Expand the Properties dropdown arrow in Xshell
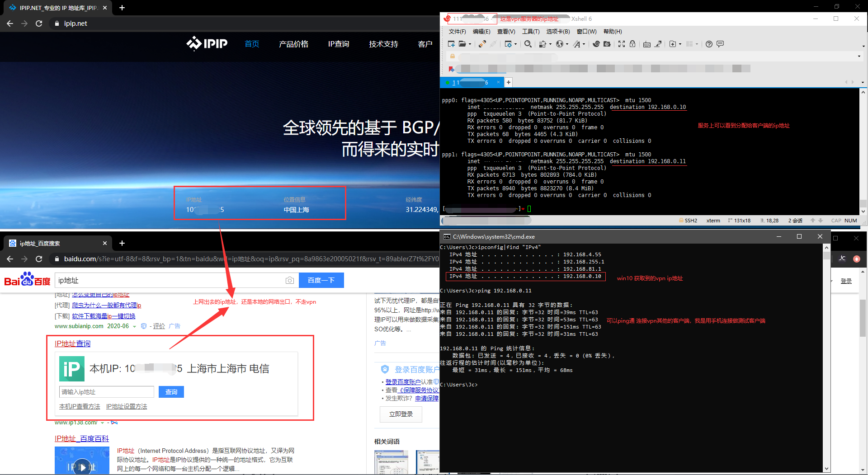This screenshot has height=475, width=868. [x=515, y=44]
